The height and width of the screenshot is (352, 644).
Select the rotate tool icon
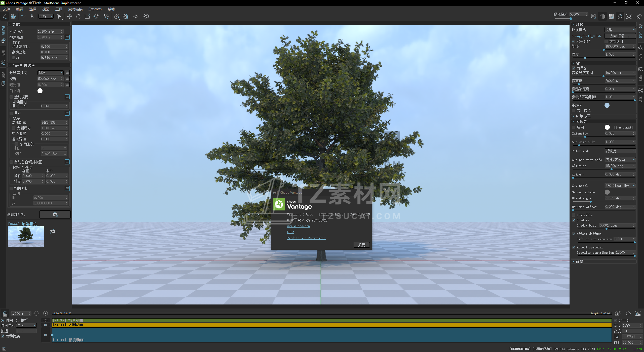point(78,16)
